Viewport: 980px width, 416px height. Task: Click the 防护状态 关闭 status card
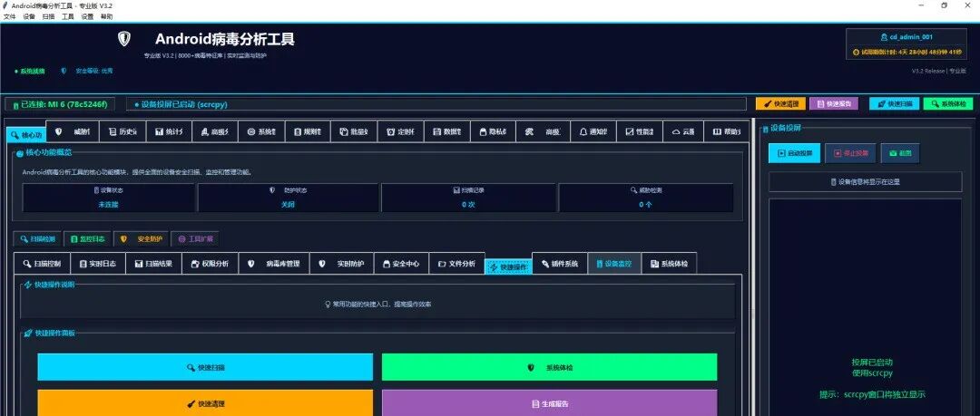click(288, 198)
